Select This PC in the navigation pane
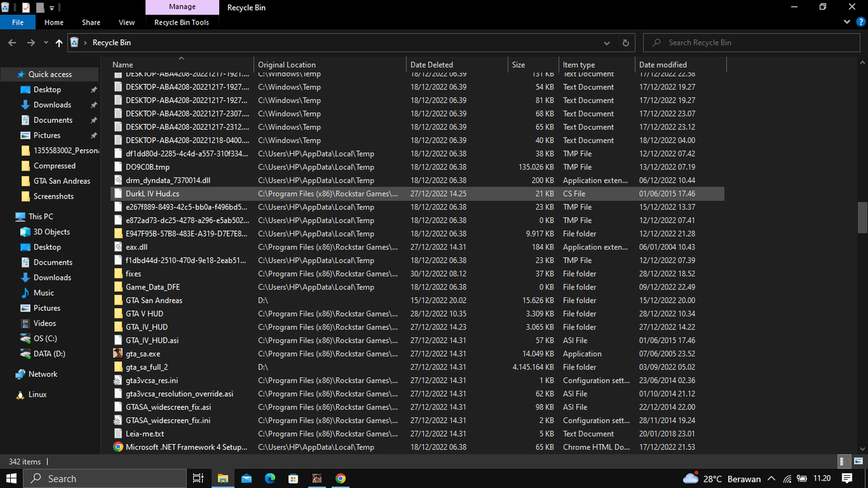Image resolution: width=868 pixels, height=488 pixels. tap(41, 217)
